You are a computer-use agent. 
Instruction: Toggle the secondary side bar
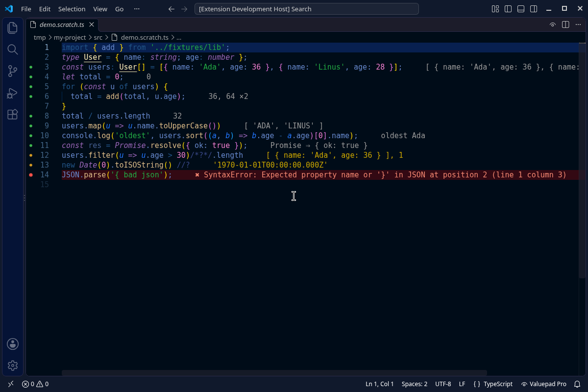click(534, 9)
